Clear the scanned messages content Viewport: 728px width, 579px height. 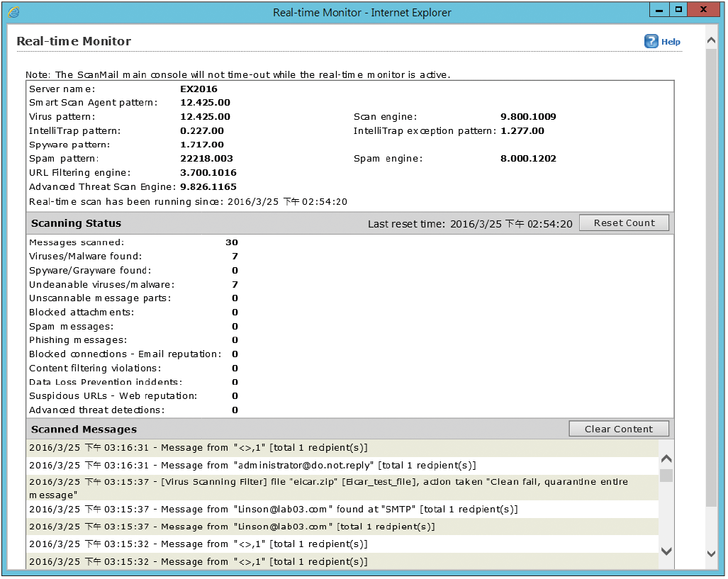[619, 429]
